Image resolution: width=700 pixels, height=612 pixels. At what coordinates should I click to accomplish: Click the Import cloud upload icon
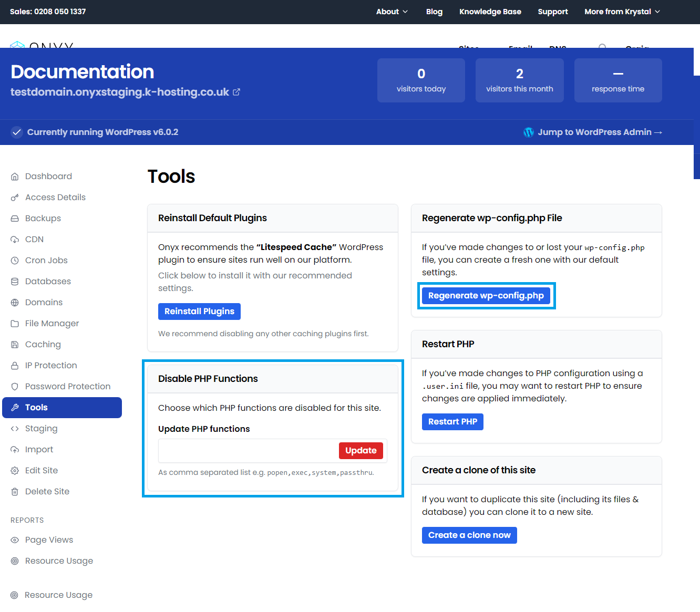15,450
